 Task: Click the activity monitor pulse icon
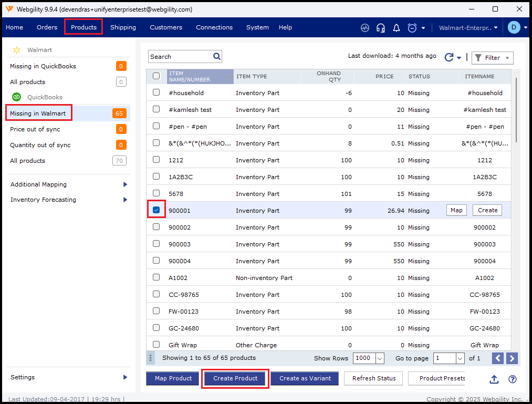click(x=365, y=28)
